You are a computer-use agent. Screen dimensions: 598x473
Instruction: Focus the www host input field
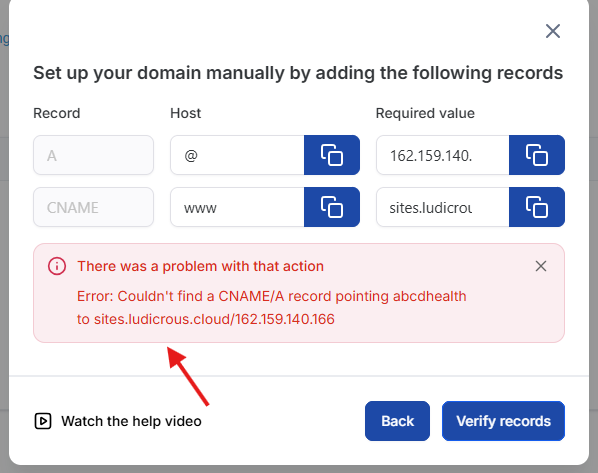pos(237,207)
